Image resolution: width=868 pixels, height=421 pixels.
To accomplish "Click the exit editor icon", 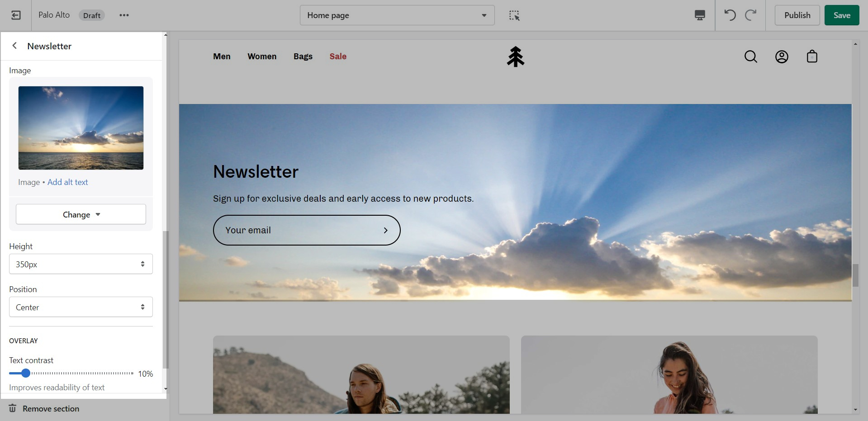I will click(x=16, y=15).
